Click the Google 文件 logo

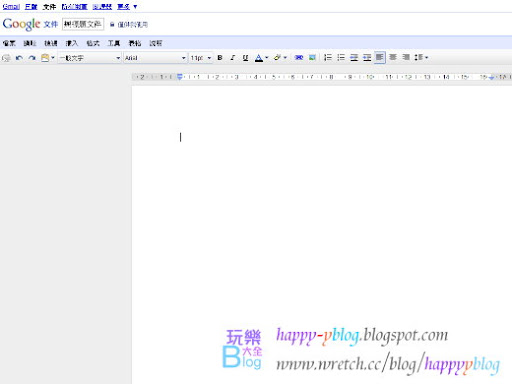pos(30,24)
